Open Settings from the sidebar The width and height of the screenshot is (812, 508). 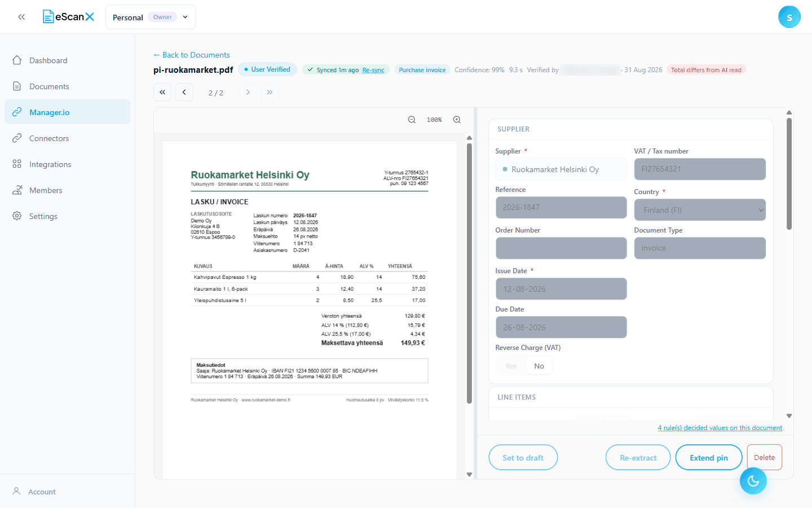(x=68, y=216)
